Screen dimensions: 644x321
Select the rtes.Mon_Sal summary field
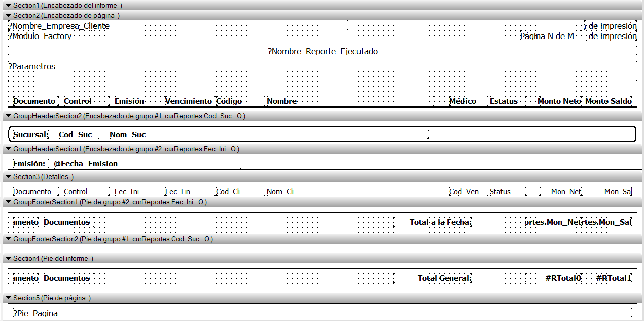pos(607,222)
